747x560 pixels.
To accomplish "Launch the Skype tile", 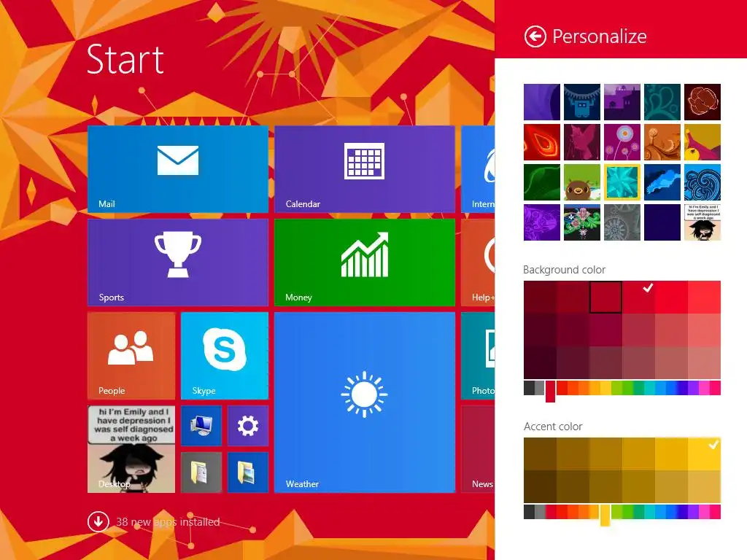I will 225,356.
